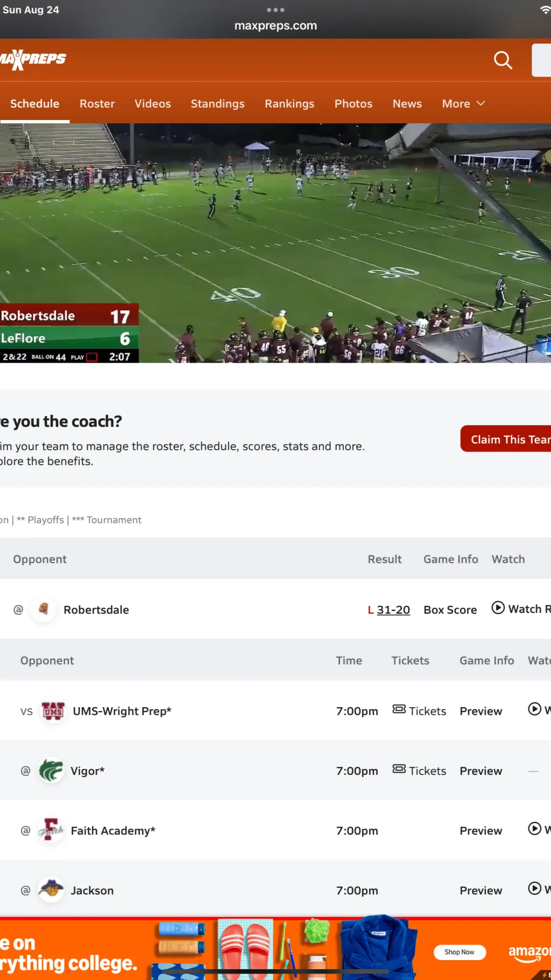Viewport: 551px width, 980px height.
Task: Open the search magnifier icon
Action: pyautogui.click(x=503, y=60)
